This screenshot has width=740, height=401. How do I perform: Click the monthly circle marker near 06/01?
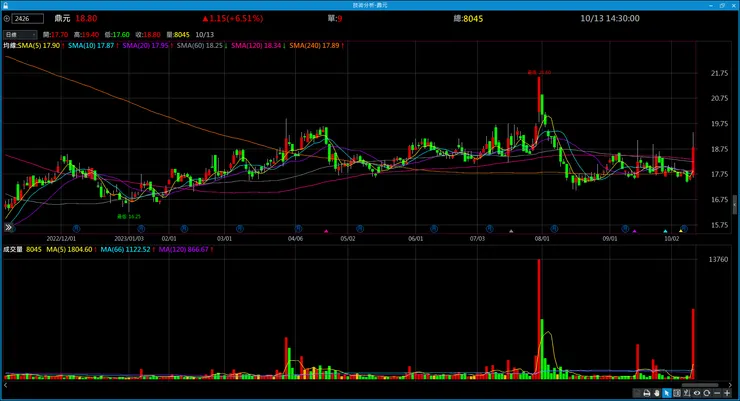point(434,229)
